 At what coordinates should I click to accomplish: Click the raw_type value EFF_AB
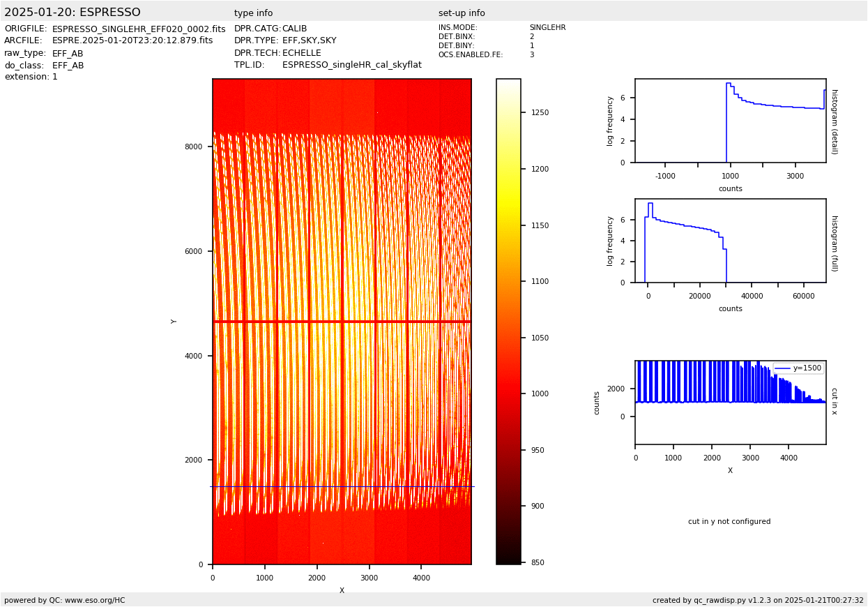[68, 54]
